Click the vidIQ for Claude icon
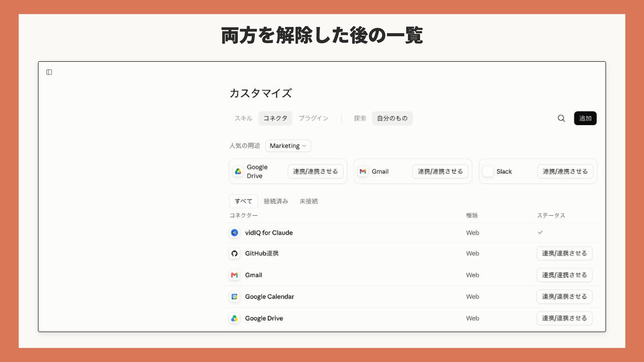644x362 pixels. 235,233
